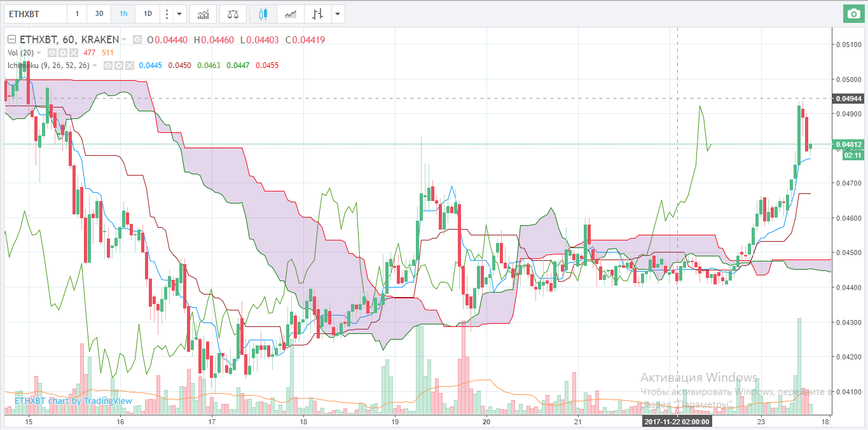
Task: Select the 1D timeframe
Action: (x=148, y=13)
